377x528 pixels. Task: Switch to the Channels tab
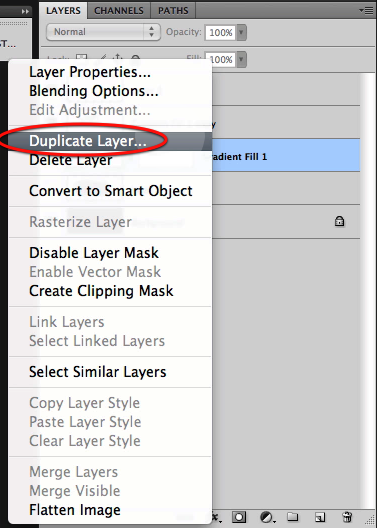(x=119, y=10)
